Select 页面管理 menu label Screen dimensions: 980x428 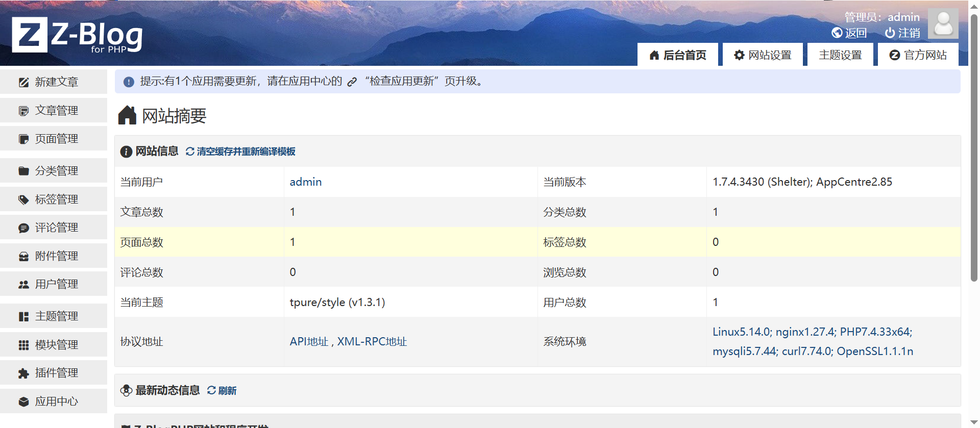pyautogui.click(x=57, y=139)
